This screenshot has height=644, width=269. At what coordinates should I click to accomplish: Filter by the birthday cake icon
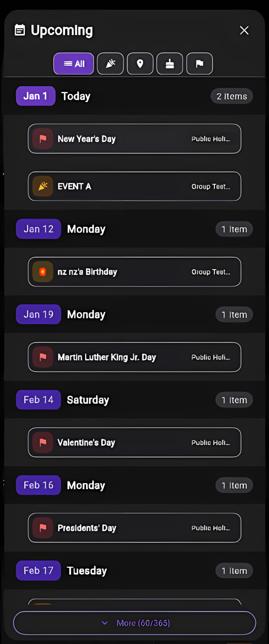pos(170,64)
